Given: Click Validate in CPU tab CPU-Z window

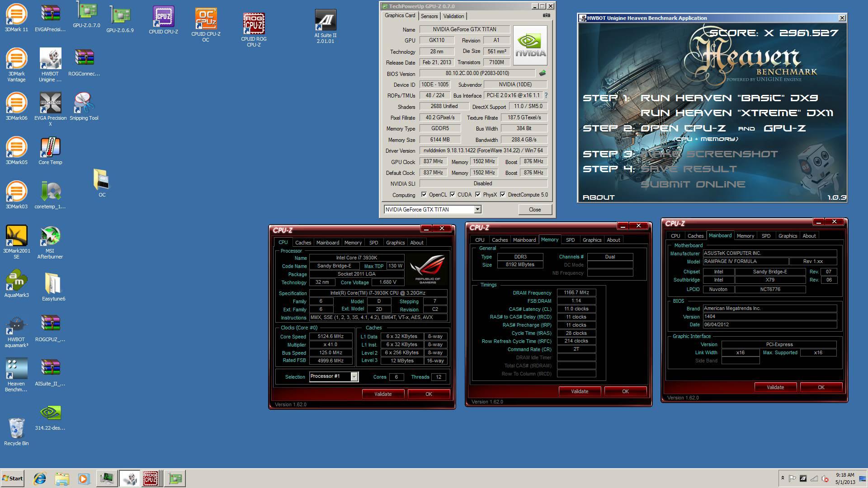Looking at the screenshot, I should 383,394.
